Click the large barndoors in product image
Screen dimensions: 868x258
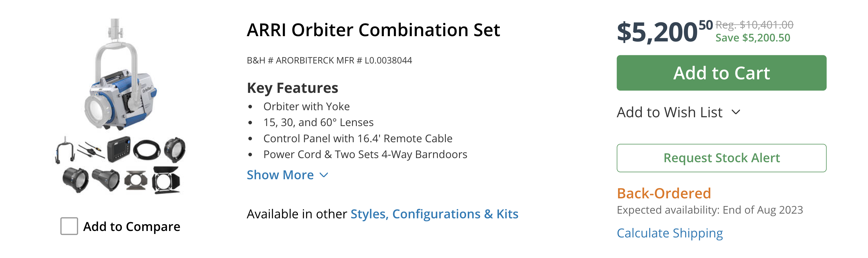click(x=166, y=180)
